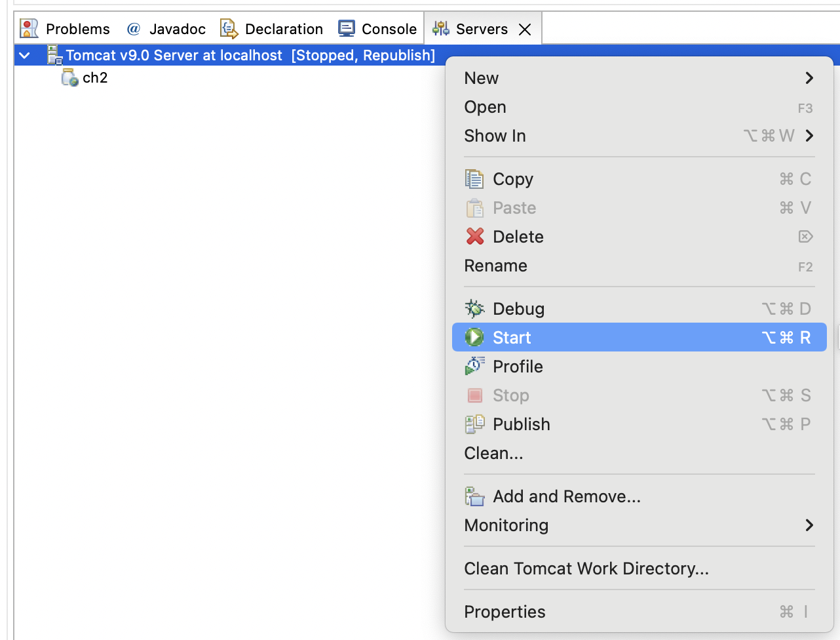Choose Add and Remove... option
Screen dimensions: 840x640
(x=639, y=496)
